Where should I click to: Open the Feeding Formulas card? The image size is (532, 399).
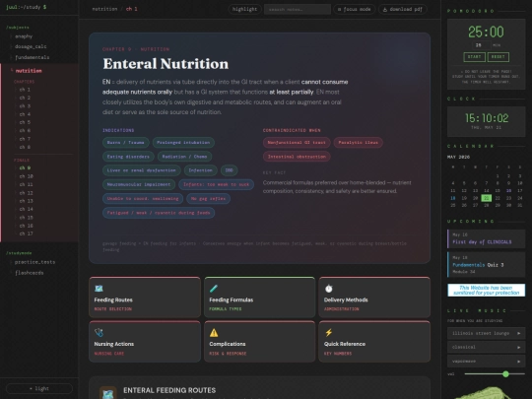[x=259, y=298]
